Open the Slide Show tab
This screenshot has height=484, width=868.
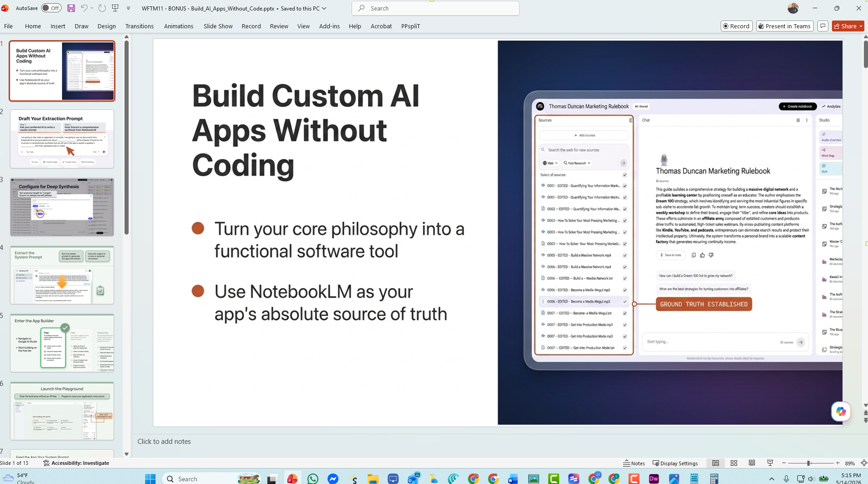[x=218, y=26]
